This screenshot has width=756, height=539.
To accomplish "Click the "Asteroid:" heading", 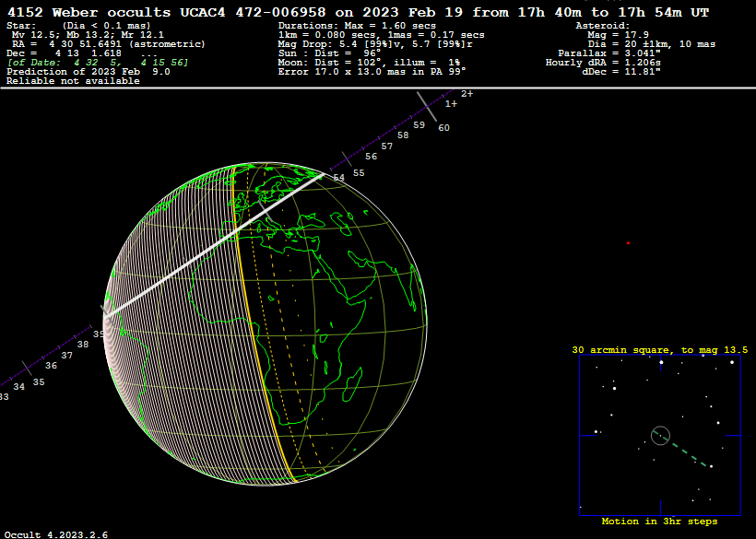I will [603, 26].
